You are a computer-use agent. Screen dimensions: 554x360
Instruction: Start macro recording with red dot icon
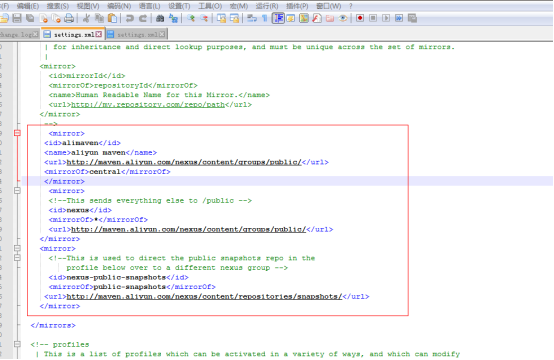(x=360, y=18)
